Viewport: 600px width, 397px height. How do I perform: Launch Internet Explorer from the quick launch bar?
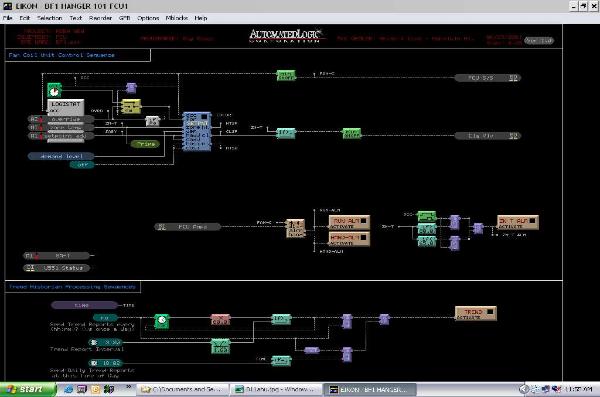point(68,389)
